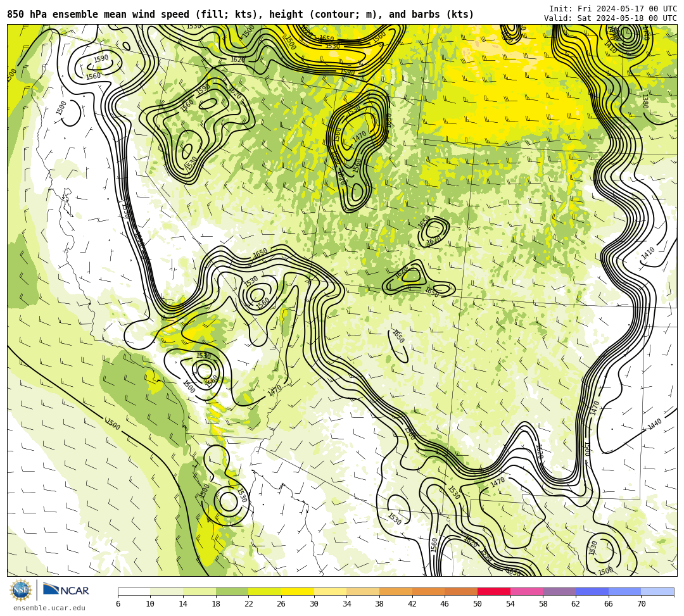Click the light blue 70+ kts colorbar segment

pos(657,591)
